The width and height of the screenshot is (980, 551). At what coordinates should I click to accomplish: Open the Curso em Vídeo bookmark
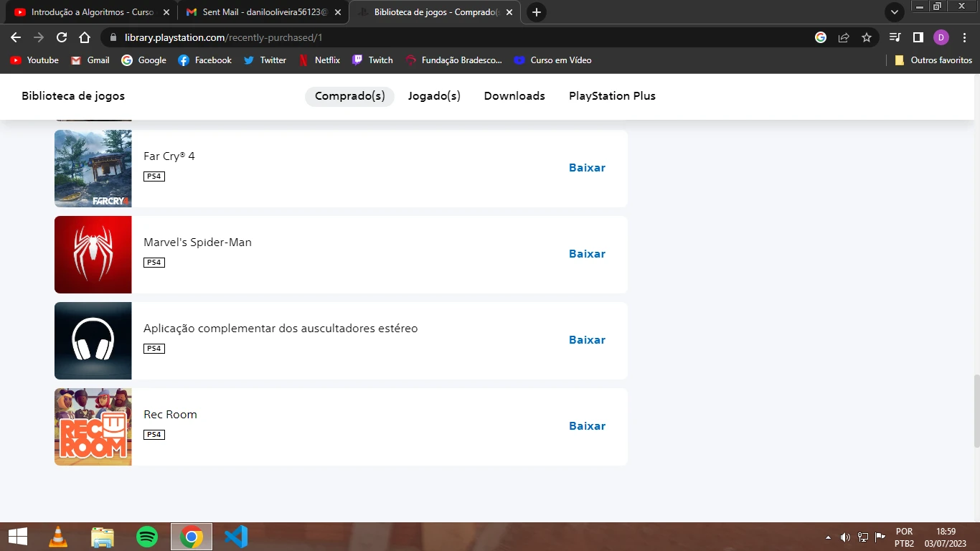pyautogui.click(x=553, y=60)
